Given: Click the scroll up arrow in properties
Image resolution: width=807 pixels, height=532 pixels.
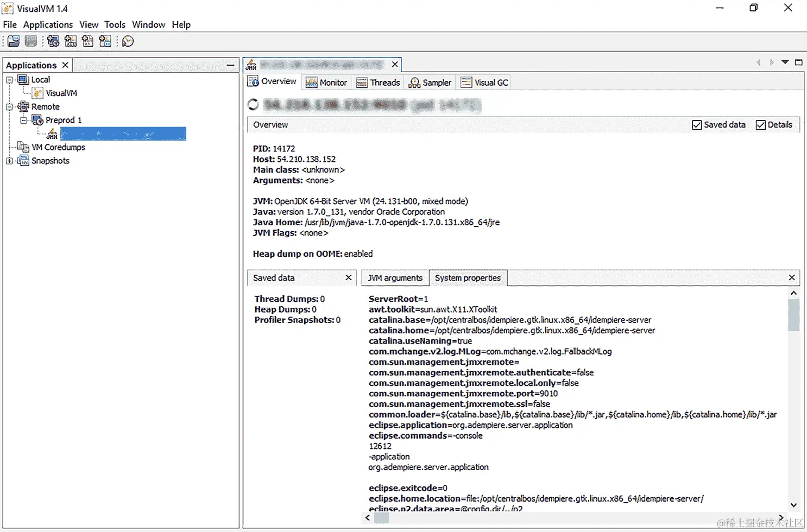Looking at the screenshot, I should click(x=793, y=293).
